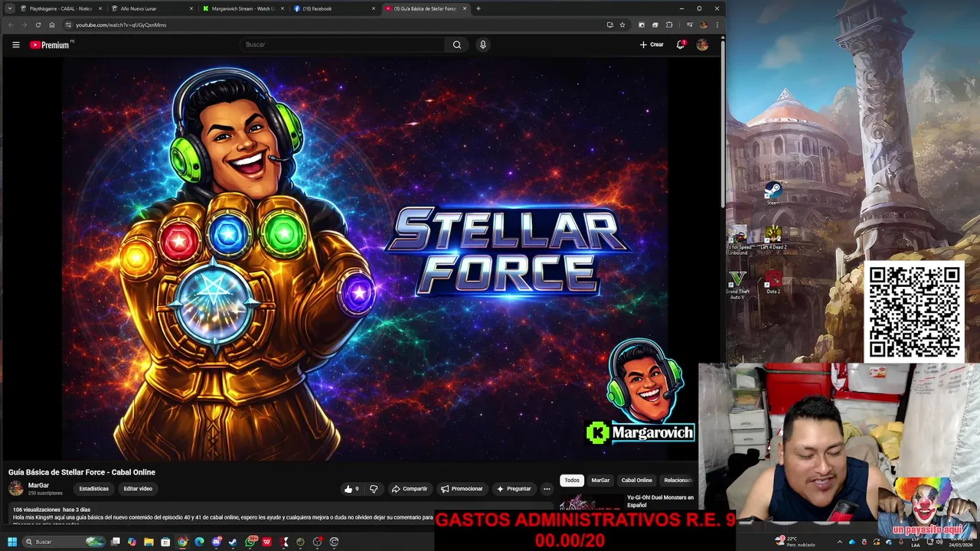The height and width of the screenshot is (551, 980).
Task: Open a new browser tab
Action: (479, 8)
